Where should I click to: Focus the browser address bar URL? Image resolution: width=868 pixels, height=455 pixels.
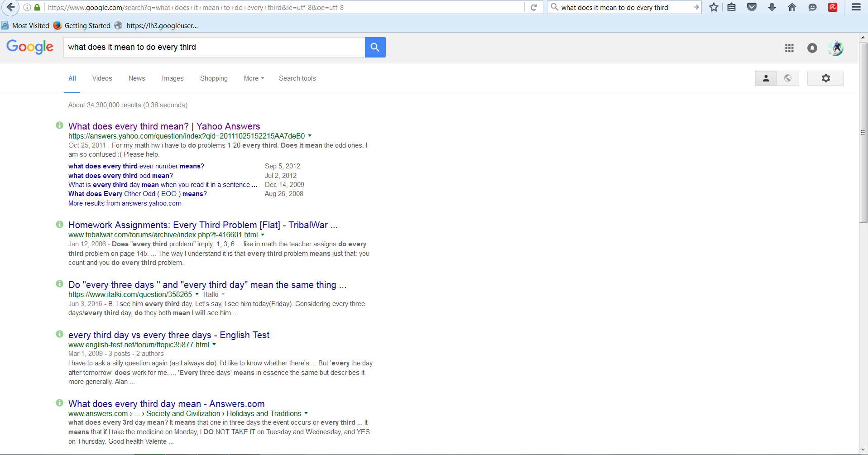tap(285, 7)
